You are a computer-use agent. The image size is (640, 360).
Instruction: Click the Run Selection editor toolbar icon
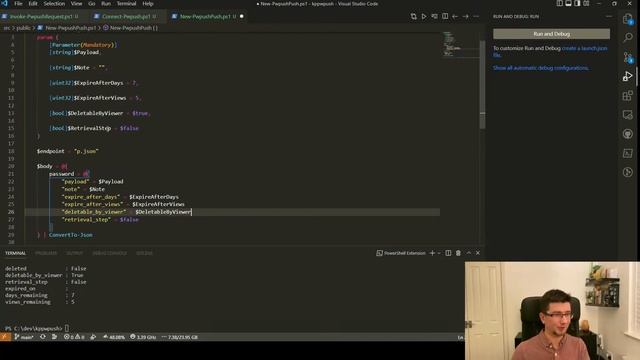[x=434, y=16]
